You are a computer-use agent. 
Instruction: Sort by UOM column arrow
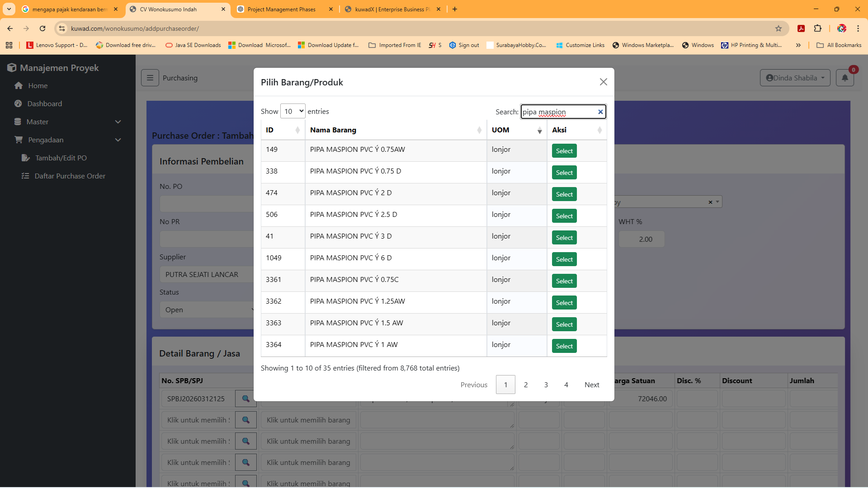[539, 131]
